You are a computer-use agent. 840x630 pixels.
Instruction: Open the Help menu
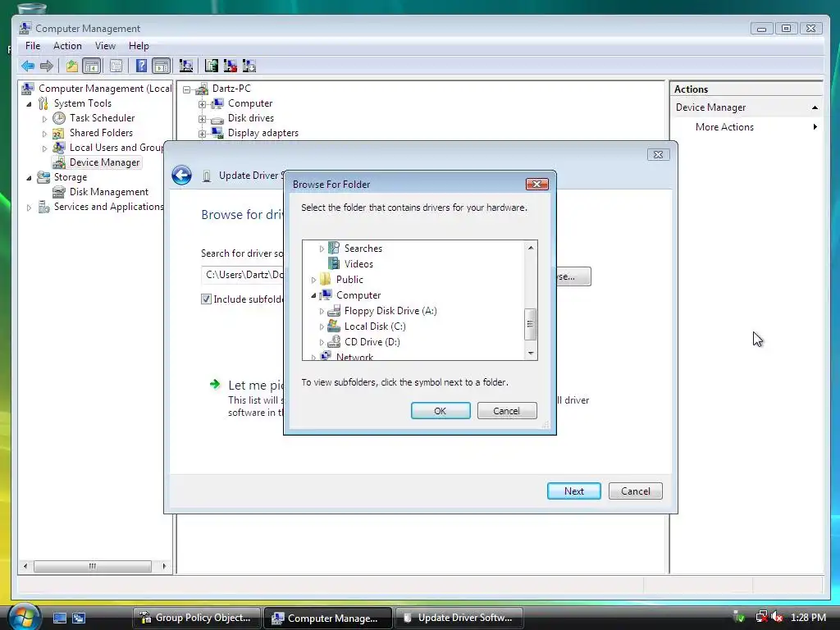(x=139, y=46)
